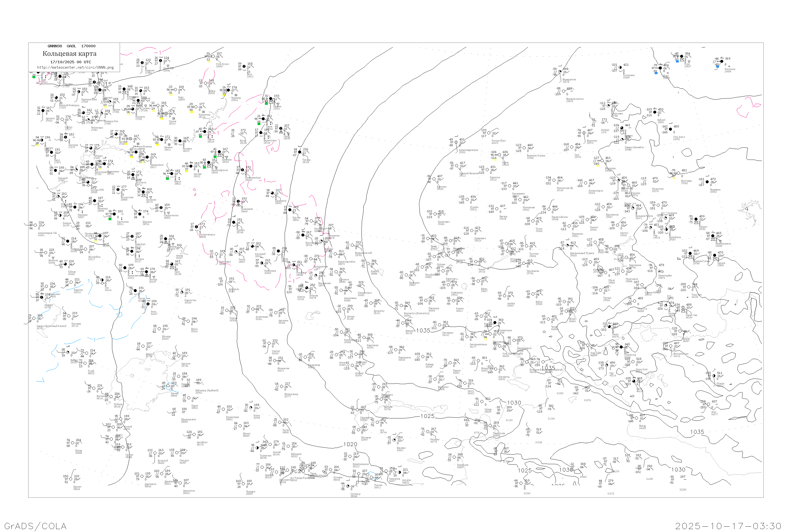The height and width of the screenshot is (532, 798).
Task: Click the Усть-Кулом station circle marker
Action: pyautogui.click(x=213, y=57)
